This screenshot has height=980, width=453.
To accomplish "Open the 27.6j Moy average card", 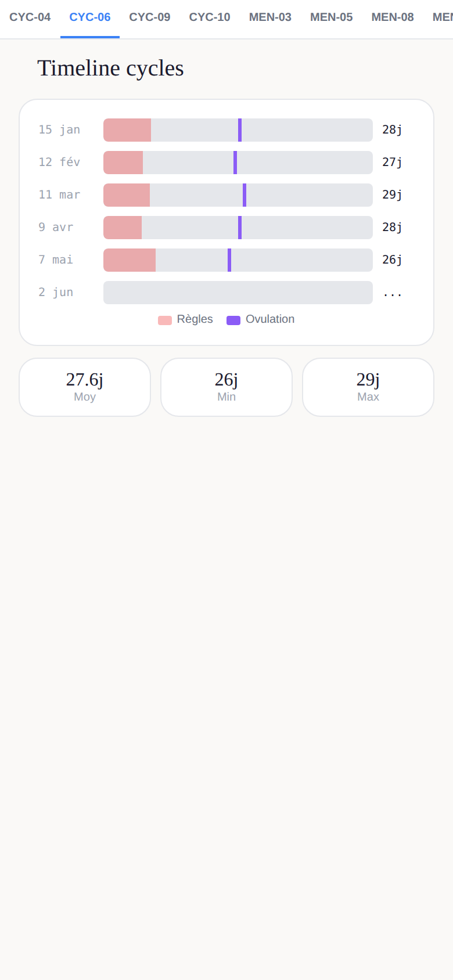I will [85, 387].
